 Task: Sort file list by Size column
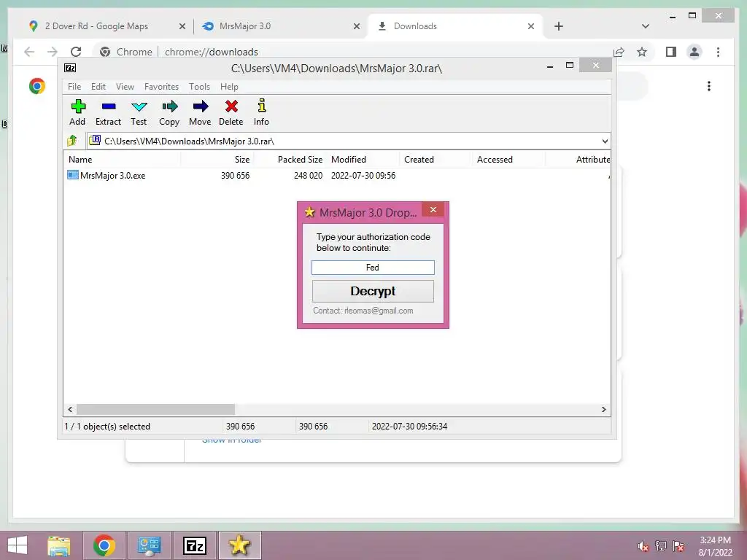(217, 160)
